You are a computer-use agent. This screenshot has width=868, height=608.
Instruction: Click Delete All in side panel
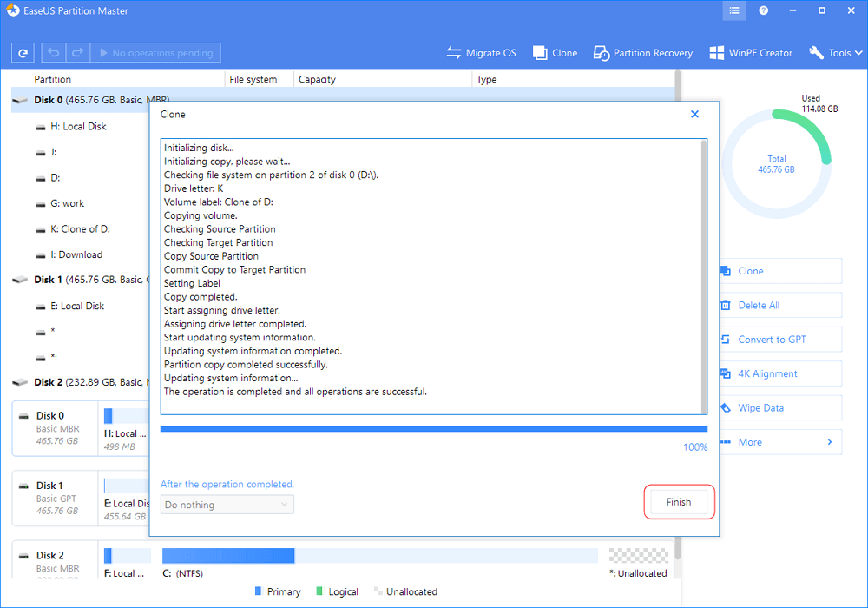[780, 306]
